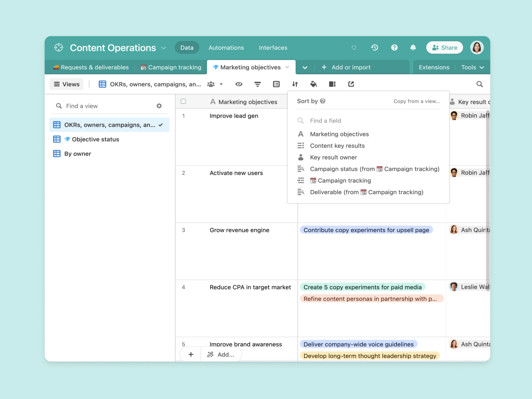
Task: Open the Campaign tracking table tab
Action: (171, 67)
